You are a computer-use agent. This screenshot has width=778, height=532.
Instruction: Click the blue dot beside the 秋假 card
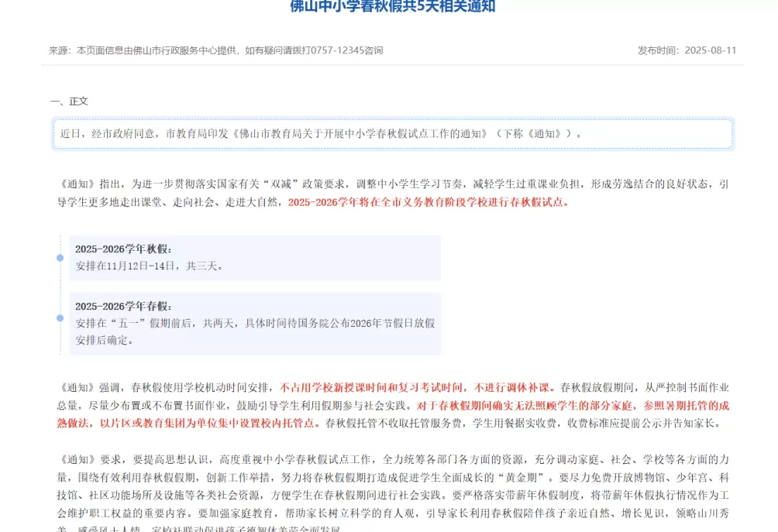[x=59, y=258]
